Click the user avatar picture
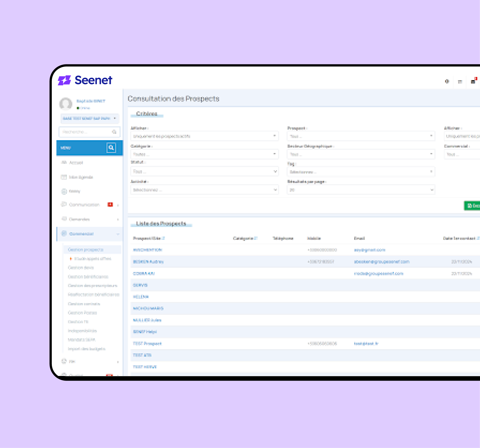The height and width of the screenshot is (448, 480). (66, 104)
